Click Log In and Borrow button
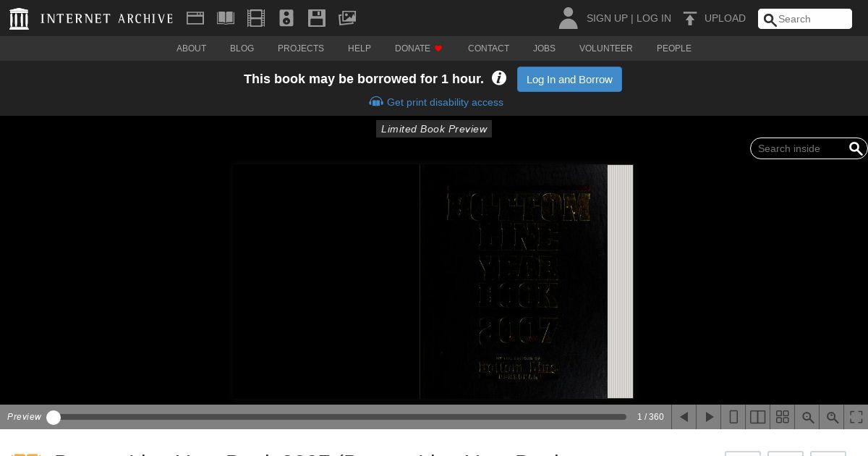Image resolution: width=868 pixels, height=456 pixels. click(569, 80)
